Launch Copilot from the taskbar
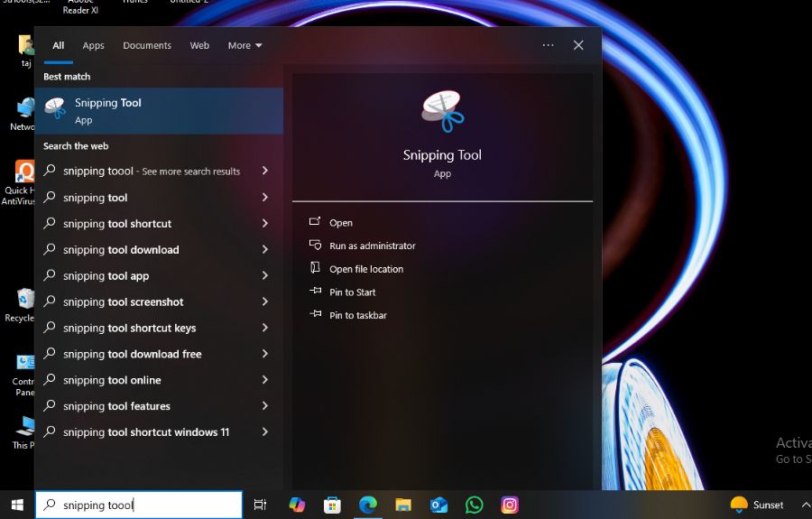Image resolution: width=812 pixels, height=519 pixels. (297, 505)
